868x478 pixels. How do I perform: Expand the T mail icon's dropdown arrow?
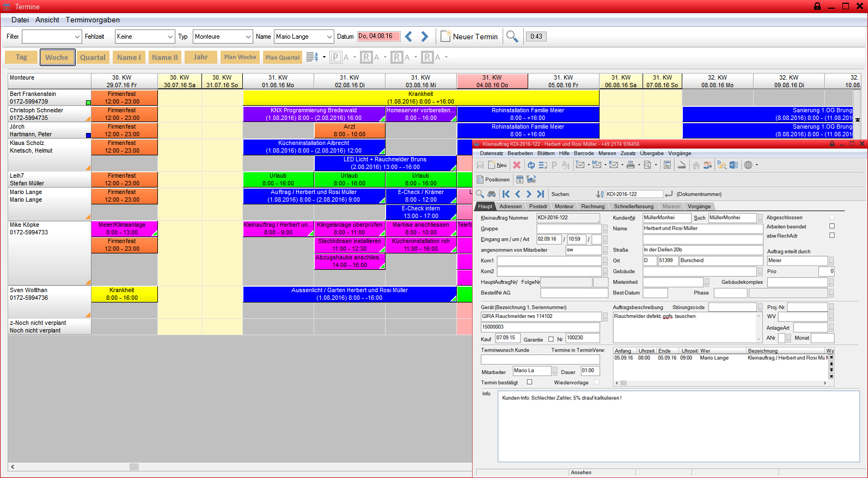point(588,165)
